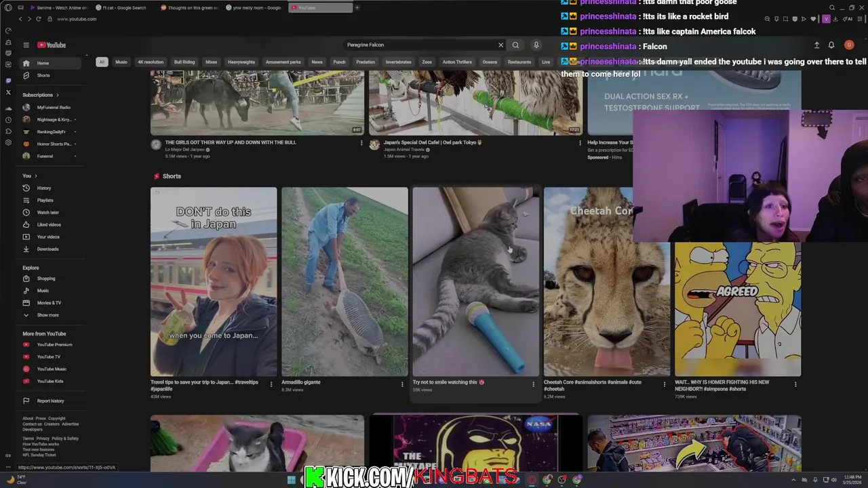
Task: Switch to f1 cat Google Search tab
Action: [124, 7]
